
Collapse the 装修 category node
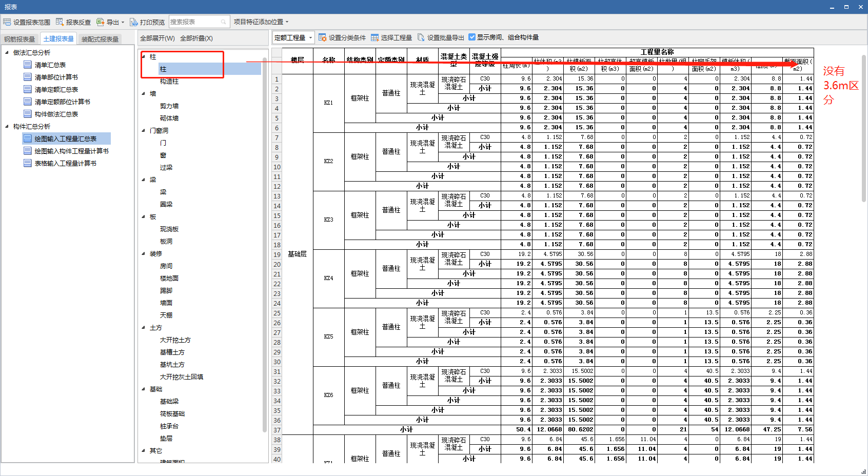pyautogui.click(x=144, y=253)
